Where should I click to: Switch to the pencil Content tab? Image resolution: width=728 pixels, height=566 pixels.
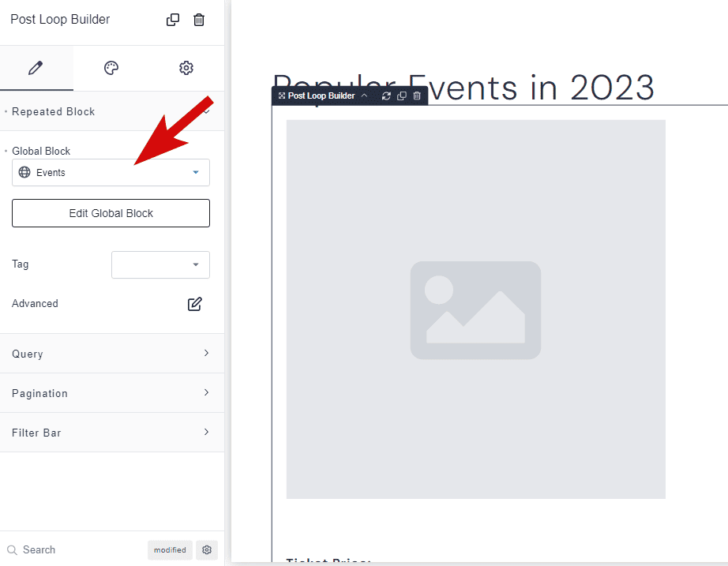point(36,68)
